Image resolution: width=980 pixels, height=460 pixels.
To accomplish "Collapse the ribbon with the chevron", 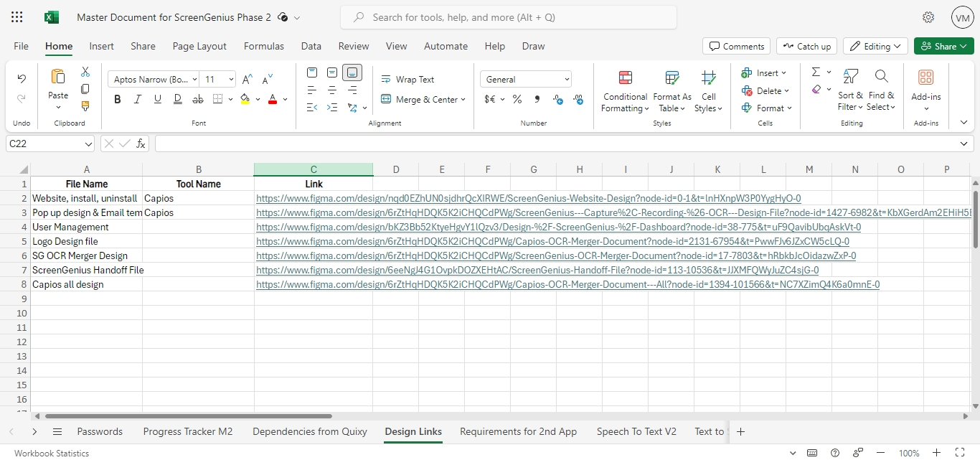I will coord(963,123).
